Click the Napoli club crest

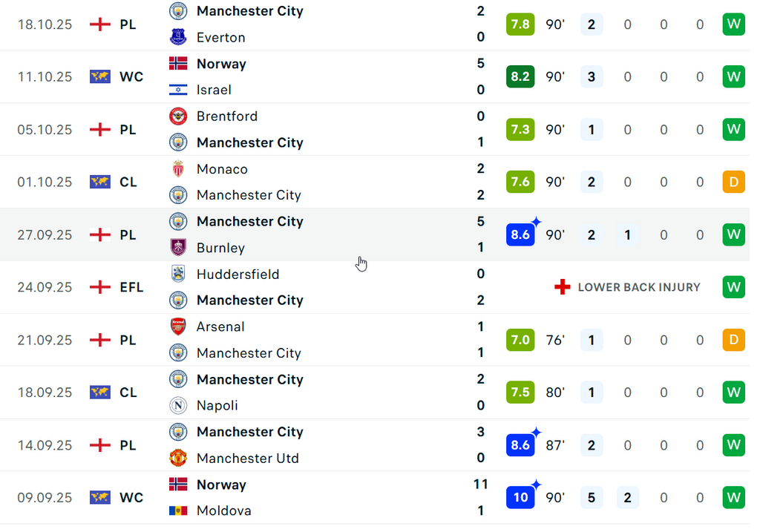click(x=178, y=405)
